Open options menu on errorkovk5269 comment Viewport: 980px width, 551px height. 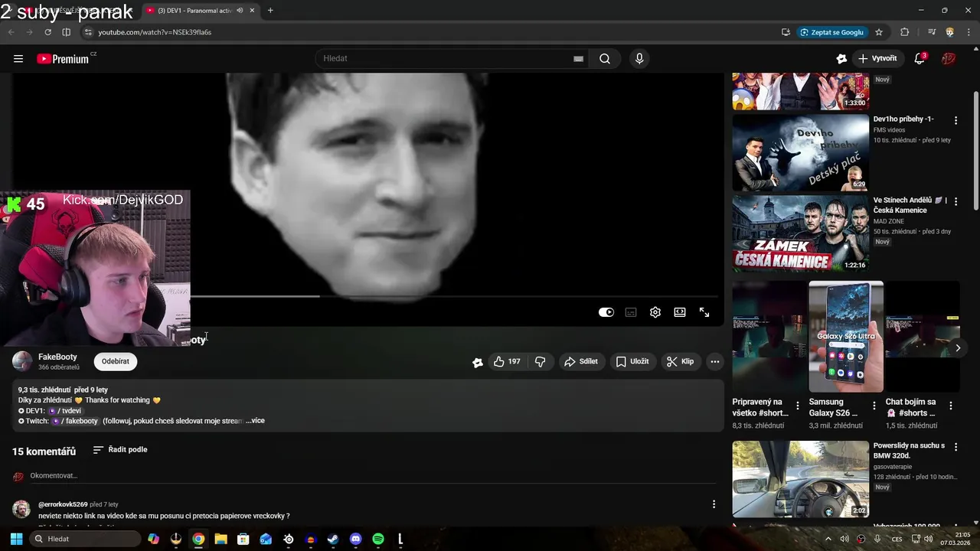click(714, 504)
